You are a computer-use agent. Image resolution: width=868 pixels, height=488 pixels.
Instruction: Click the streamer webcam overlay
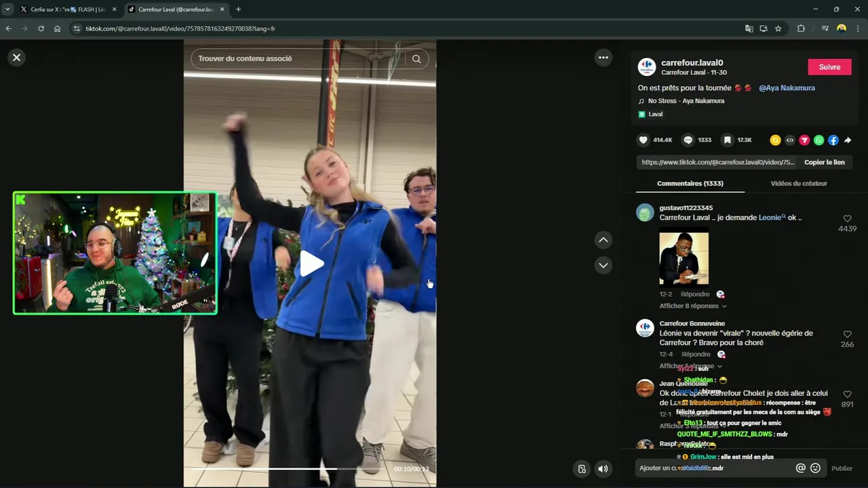(115, 253)
